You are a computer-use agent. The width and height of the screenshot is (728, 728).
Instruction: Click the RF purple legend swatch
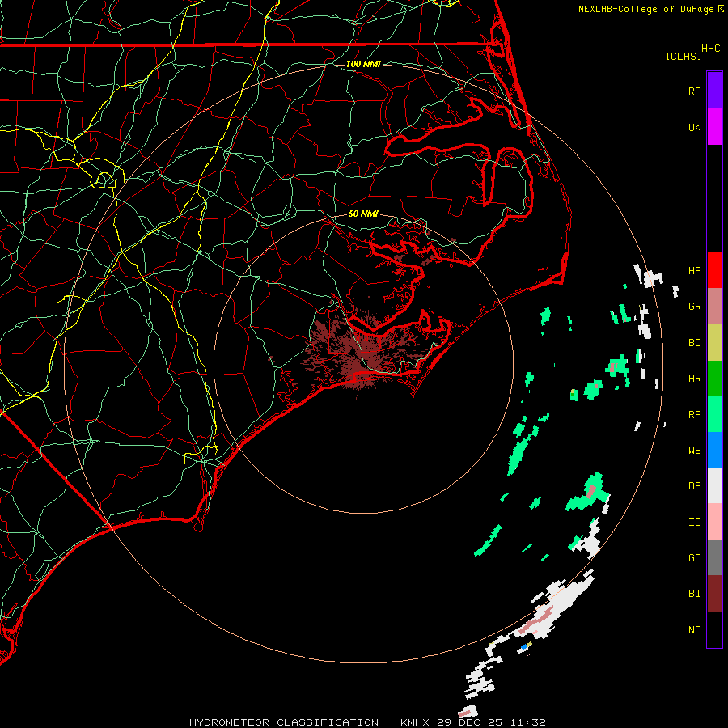pyautogui.click(x=714, y=91)
